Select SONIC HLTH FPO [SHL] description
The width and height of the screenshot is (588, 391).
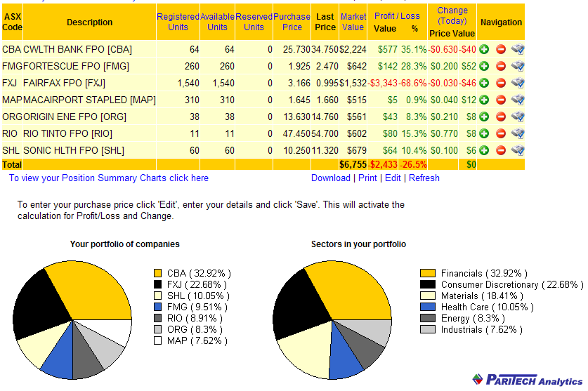[x=74, y=150]
